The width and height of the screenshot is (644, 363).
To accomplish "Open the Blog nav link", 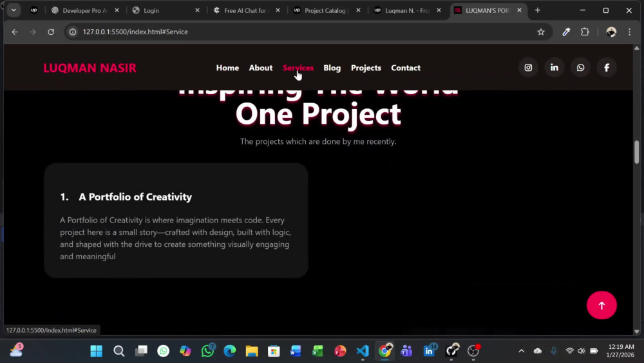I will (332, 68).
